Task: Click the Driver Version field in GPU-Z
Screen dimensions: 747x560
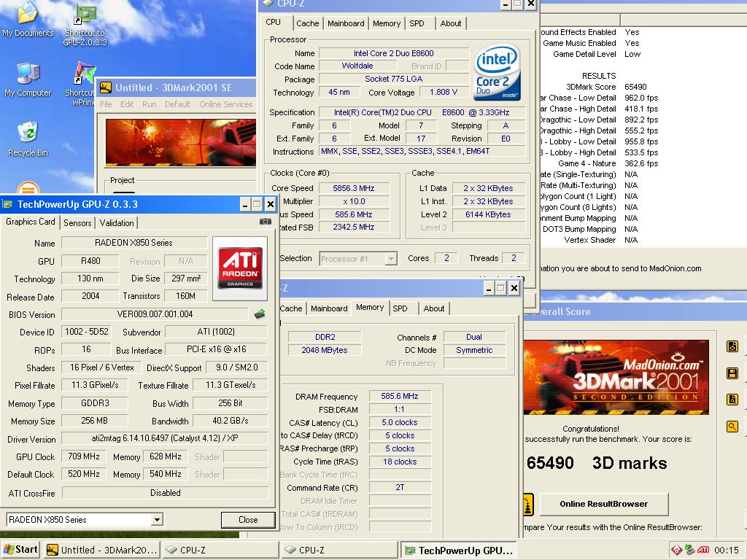Action: pyautogui.click(x=165, y=438)
